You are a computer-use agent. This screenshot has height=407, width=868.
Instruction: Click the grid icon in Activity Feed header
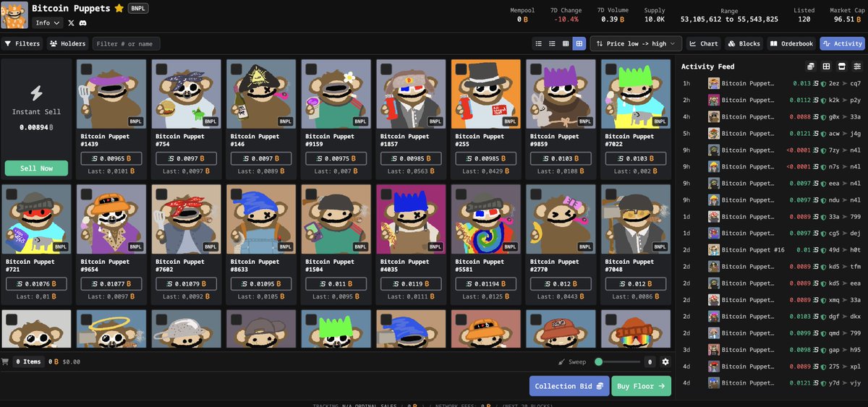click(x=826, y=67)
